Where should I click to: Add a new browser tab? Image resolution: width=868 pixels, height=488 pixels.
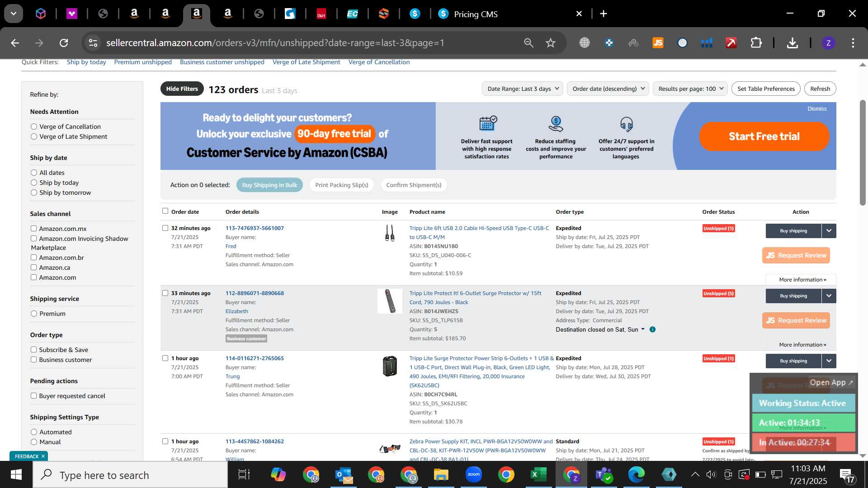pos(604,14)
